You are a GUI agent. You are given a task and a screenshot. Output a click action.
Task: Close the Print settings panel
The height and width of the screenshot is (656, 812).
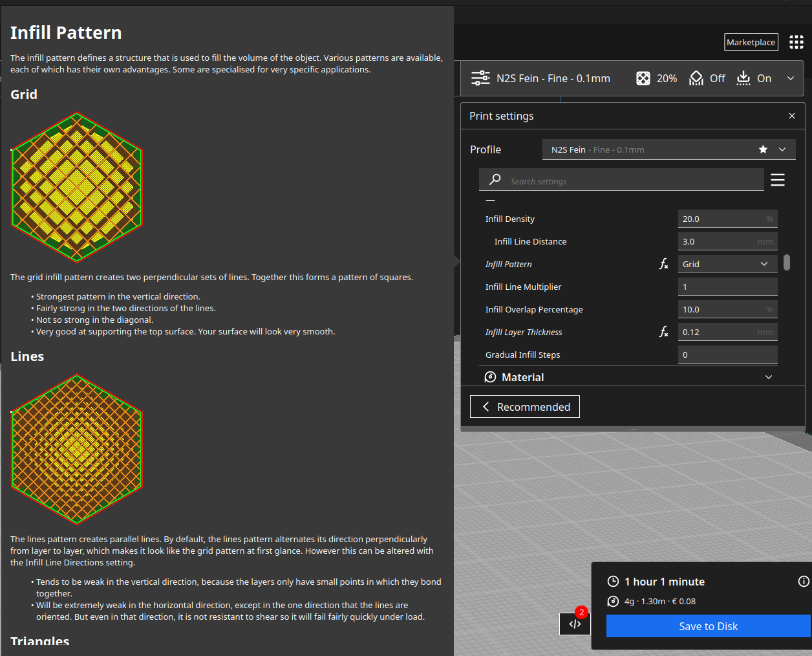pos(792,116)
